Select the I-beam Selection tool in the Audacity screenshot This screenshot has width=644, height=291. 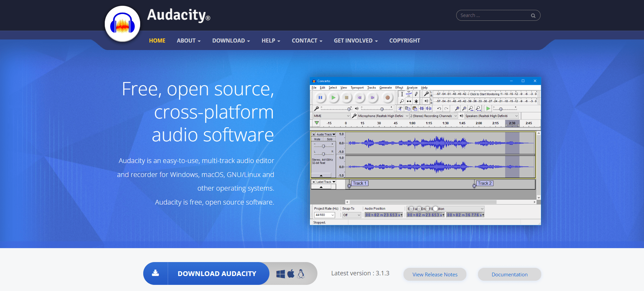coord(402,94)
